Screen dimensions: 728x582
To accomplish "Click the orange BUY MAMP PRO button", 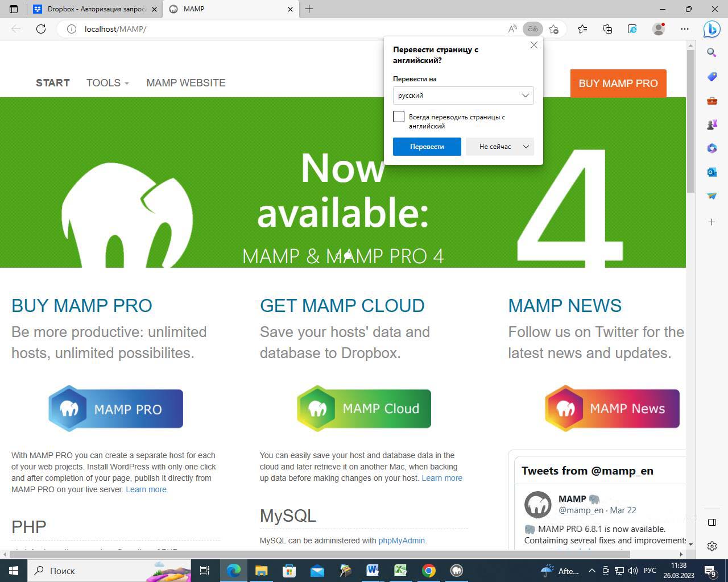I will tap(618, 84).
